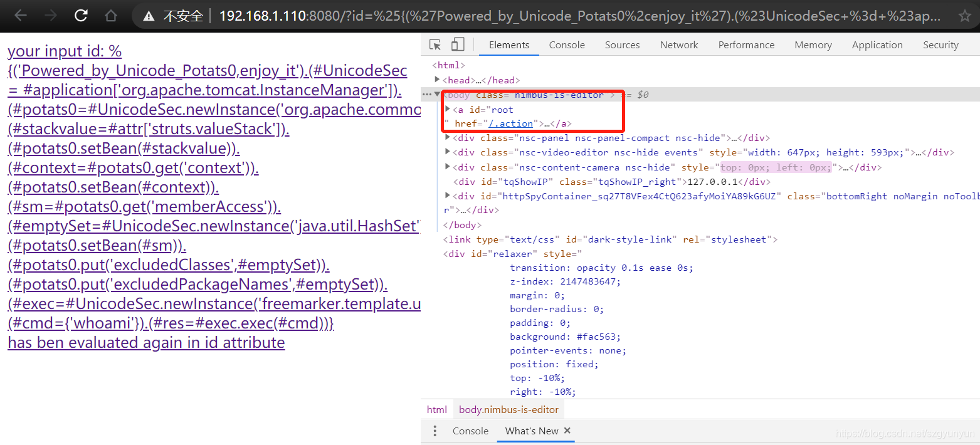Click the line containing #cmd={'whoami'}
Screen dimensions: 980x445
(171, 323)
